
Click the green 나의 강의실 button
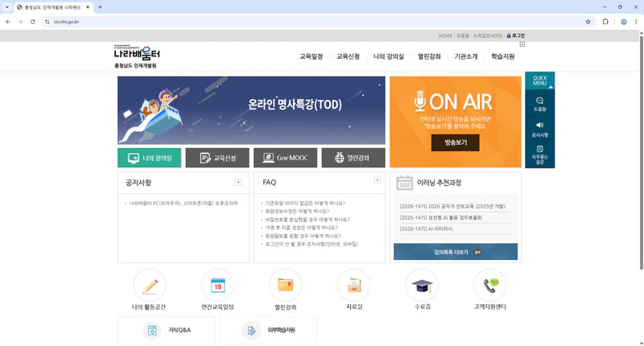click(149, 158)
